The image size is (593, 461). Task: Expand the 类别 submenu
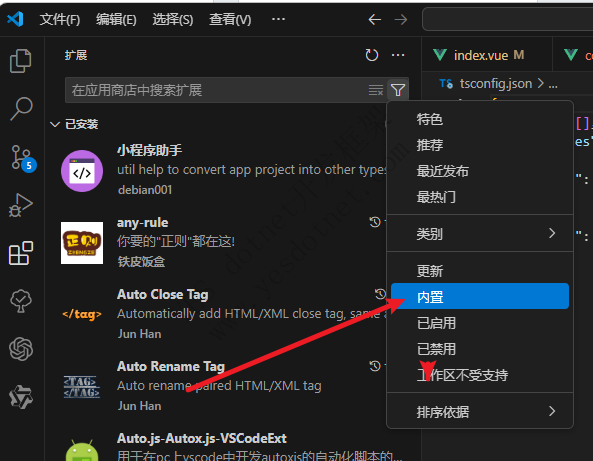click(480, 233)
